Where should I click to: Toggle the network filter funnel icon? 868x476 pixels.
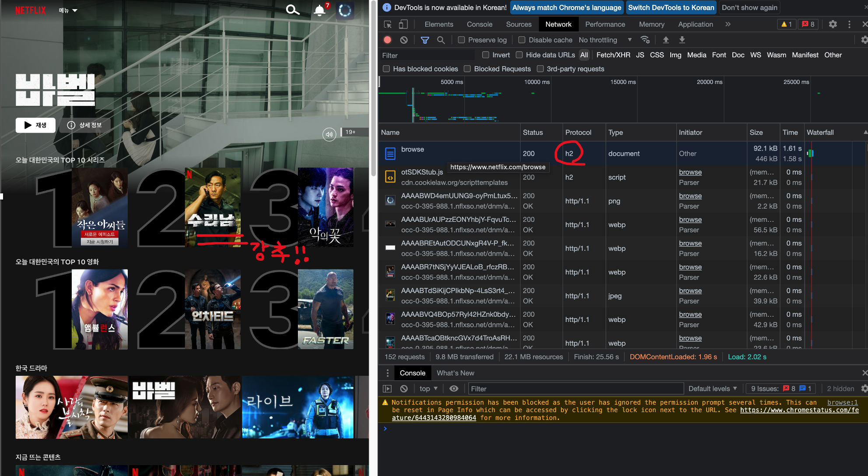[x=424, y=40]
